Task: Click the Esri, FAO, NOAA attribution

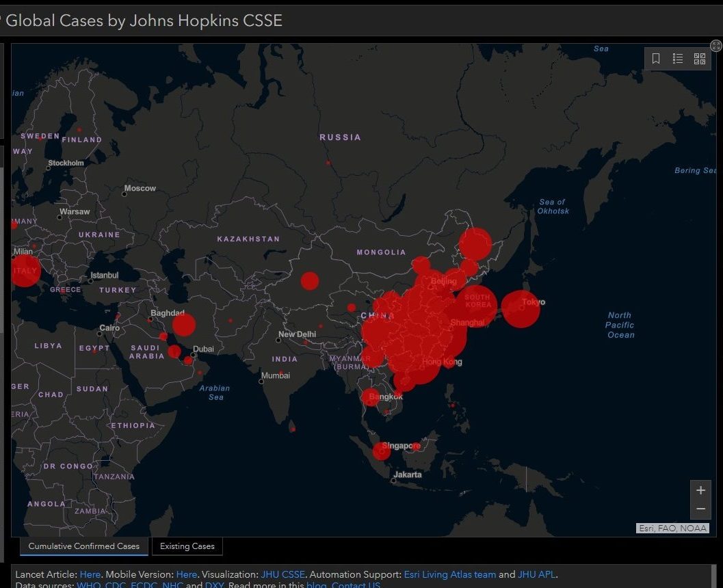Action: point(672,528)
